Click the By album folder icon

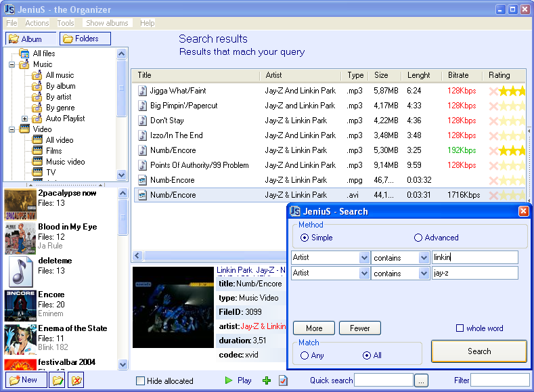pyautogui.click(x=37, y=86)
